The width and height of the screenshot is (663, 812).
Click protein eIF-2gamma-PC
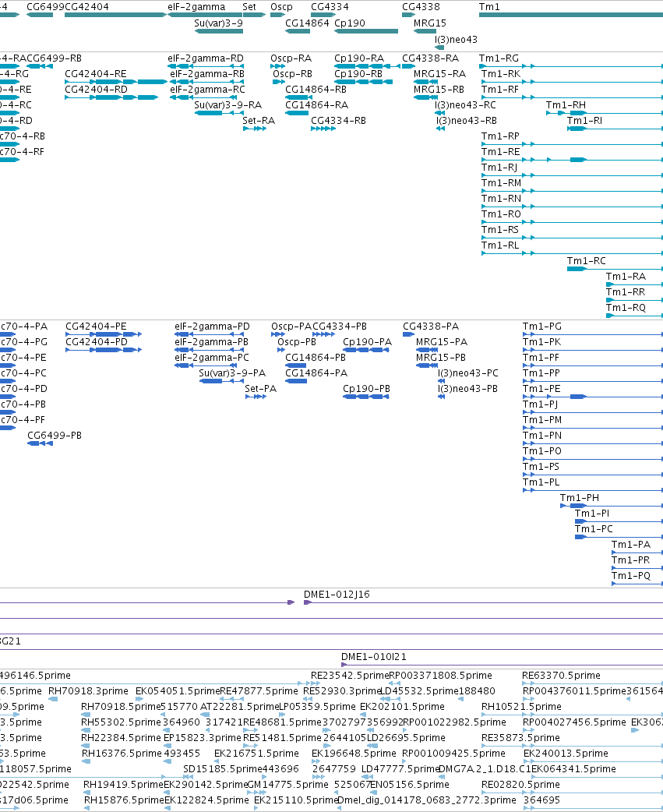[212, 358]
